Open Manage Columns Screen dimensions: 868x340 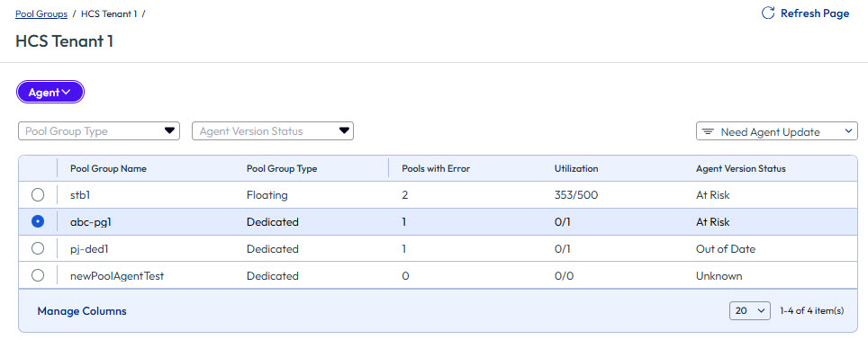click(82, 311)
